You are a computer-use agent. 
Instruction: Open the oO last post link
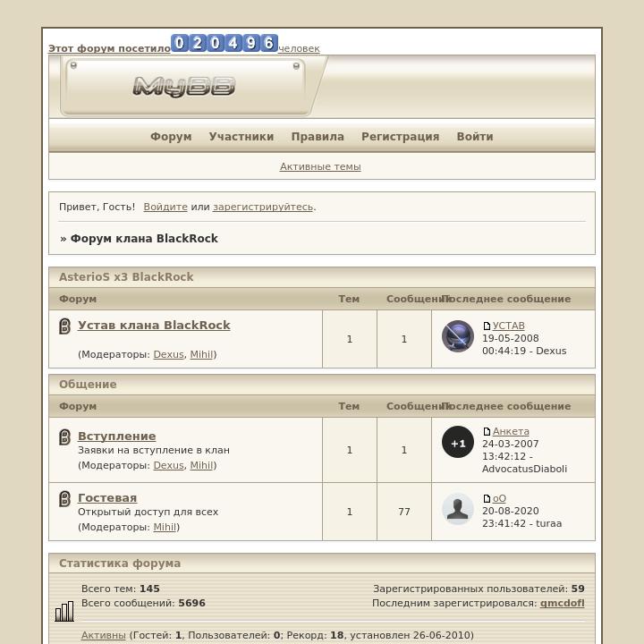pyautogui.click(x=499, y=498)
